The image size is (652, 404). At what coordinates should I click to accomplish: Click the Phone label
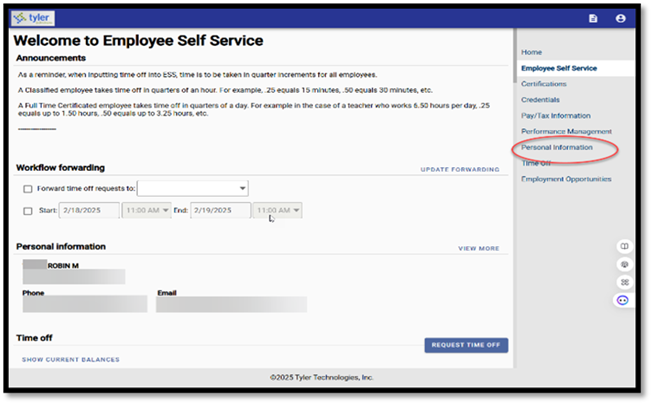point(33,293)
